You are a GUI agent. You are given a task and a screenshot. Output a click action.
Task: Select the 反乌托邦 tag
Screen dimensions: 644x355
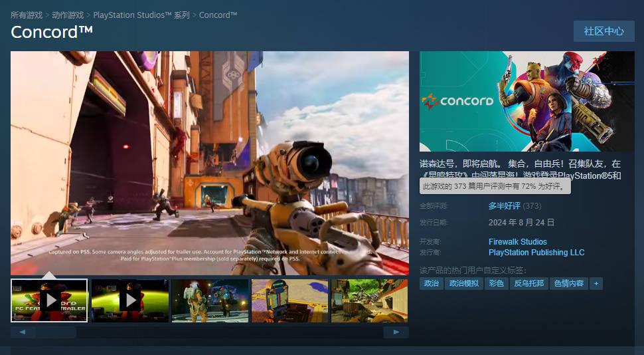529,283
